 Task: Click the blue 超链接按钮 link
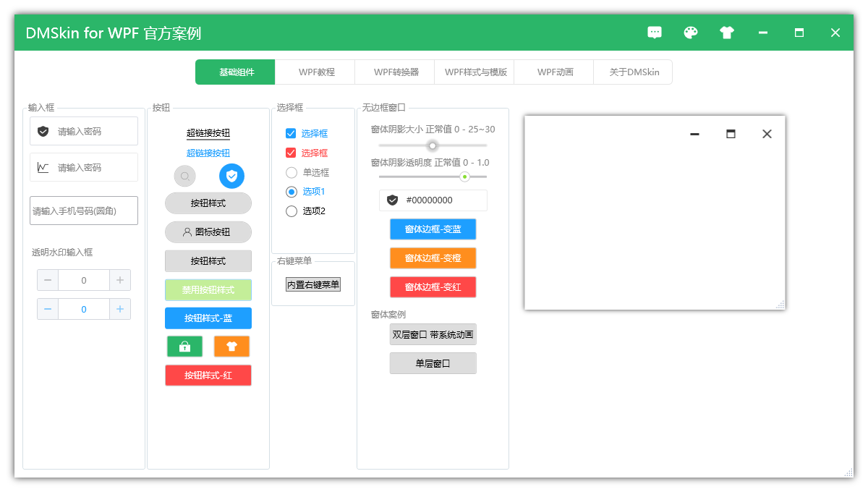click(208, 153)
